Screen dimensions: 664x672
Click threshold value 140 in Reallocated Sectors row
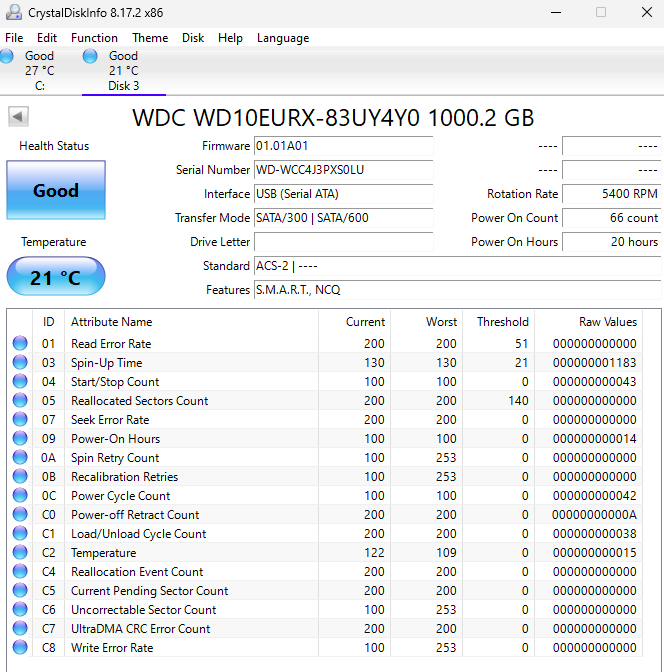click(518, 400)
